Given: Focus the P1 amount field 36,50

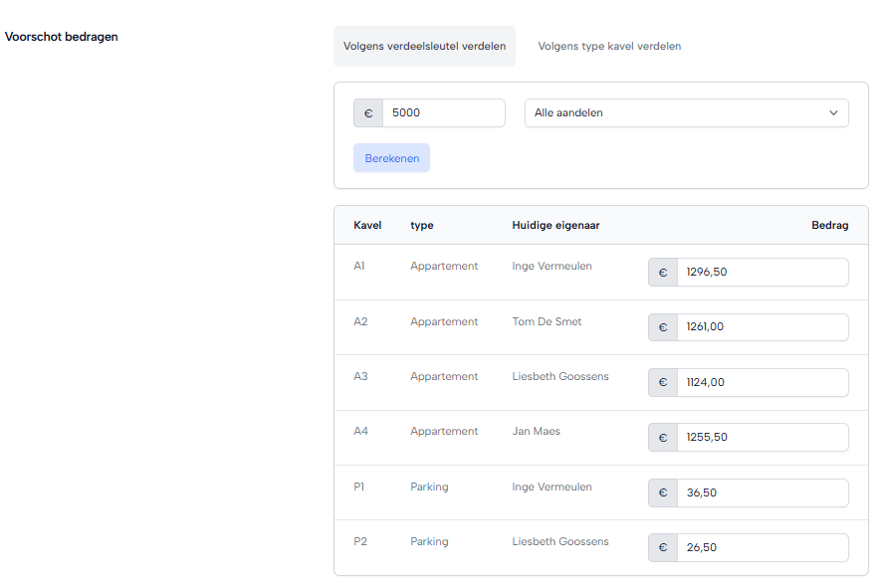Looking at the screenshot, I should point(762,492).
